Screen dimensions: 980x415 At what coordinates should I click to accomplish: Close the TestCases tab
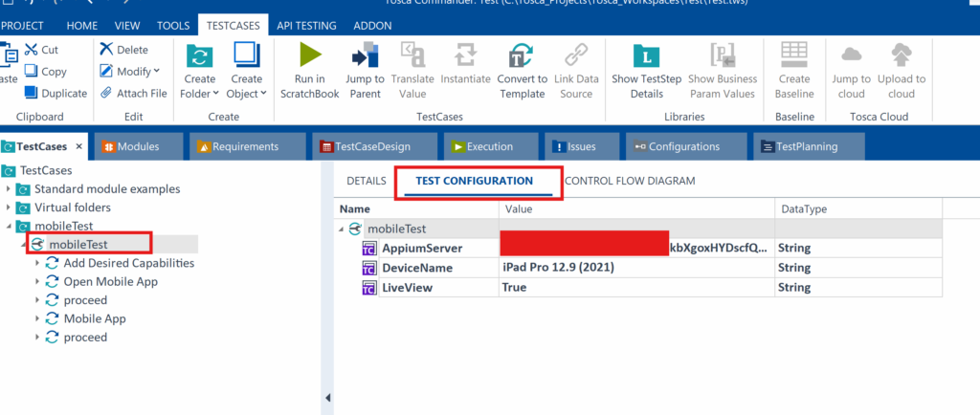79,146
